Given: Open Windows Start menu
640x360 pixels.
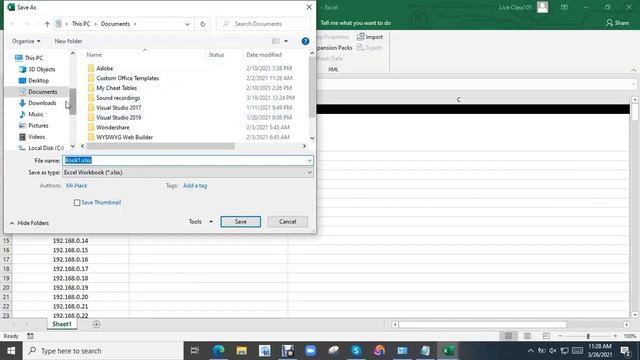Looking at the screenshot, I should [x=11, y=351].
